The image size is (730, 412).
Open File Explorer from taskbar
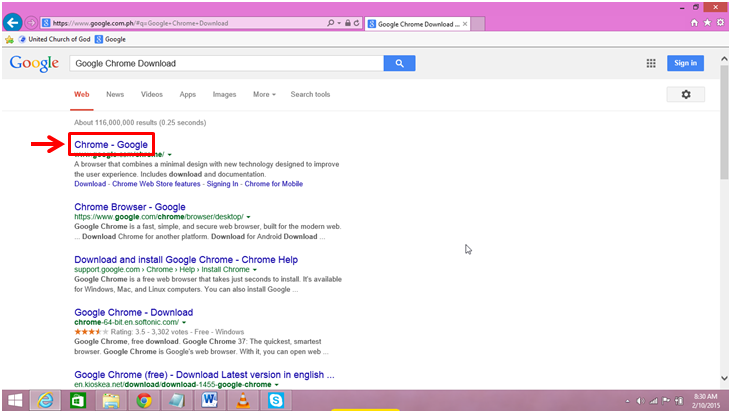(111, 400)
